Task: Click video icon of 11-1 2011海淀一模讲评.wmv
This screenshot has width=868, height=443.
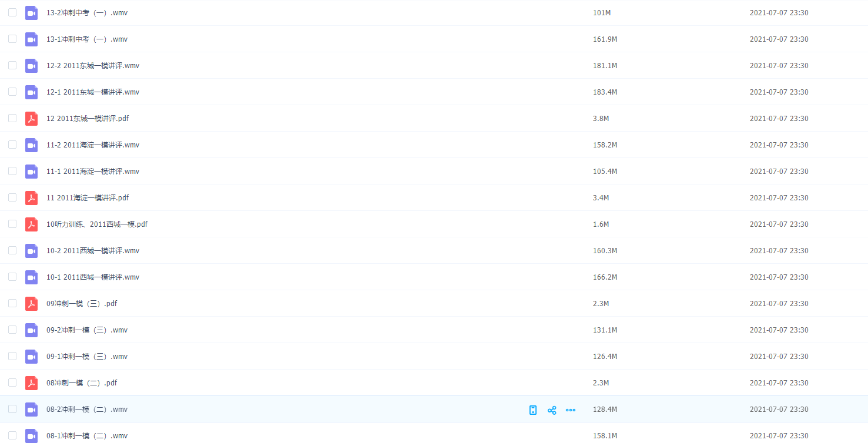Action: click(x=31, y=172)
